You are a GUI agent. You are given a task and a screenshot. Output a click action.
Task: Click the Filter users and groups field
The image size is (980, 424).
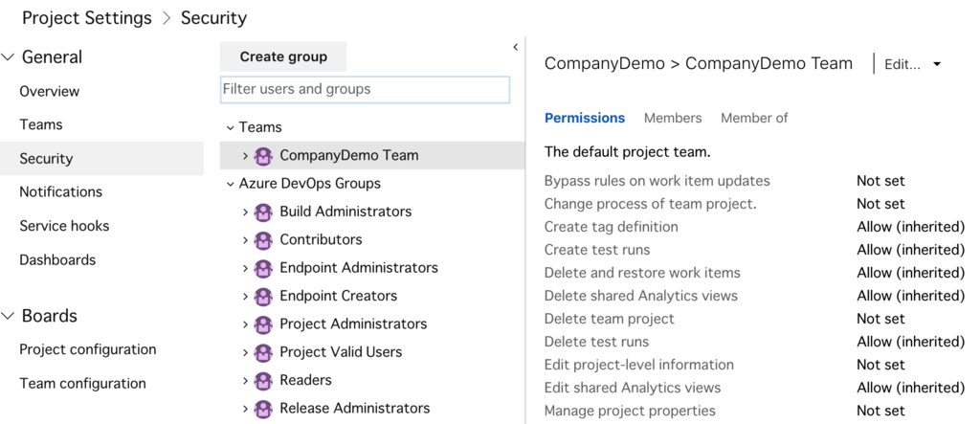coord(365,89)
